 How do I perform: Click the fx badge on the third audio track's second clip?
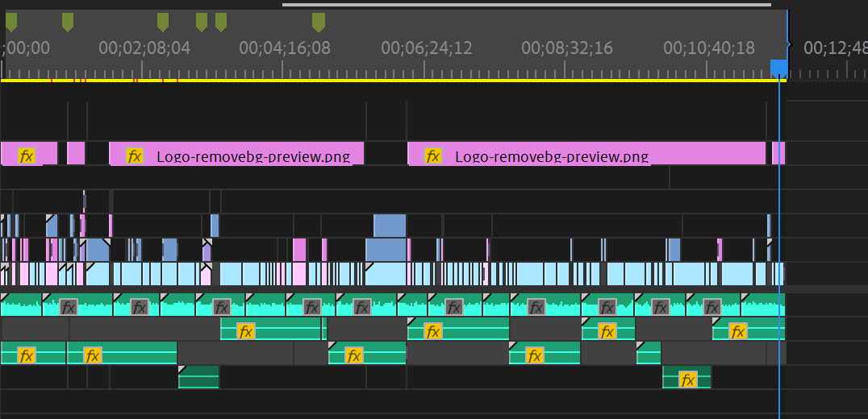tap(93, 355)
